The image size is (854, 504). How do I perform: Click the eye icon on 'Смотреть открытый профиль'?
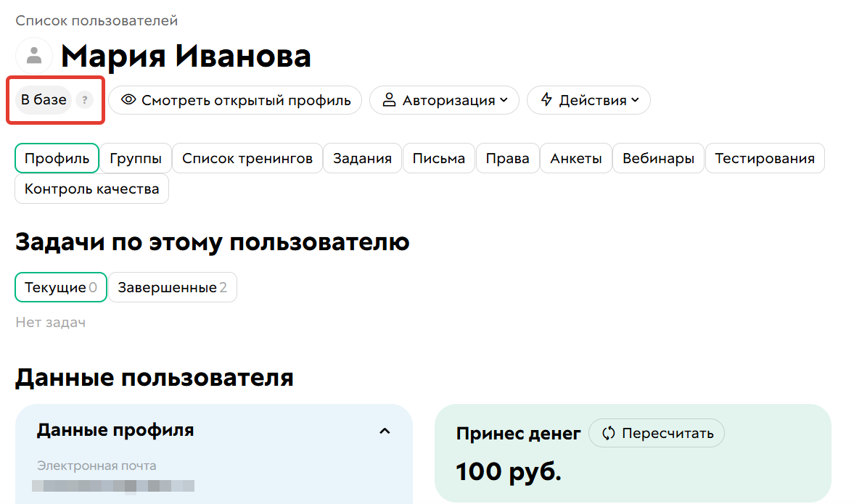[130, 100]
